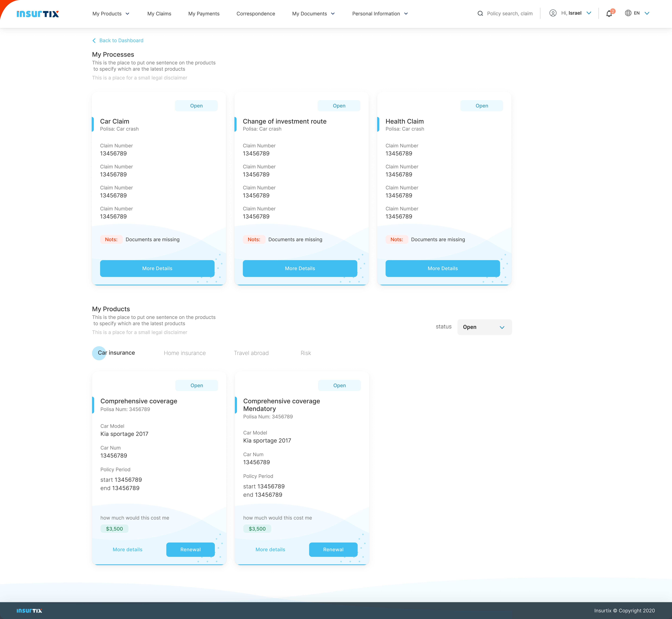Open the EN language dropdown chevron

tap(647, 13)
